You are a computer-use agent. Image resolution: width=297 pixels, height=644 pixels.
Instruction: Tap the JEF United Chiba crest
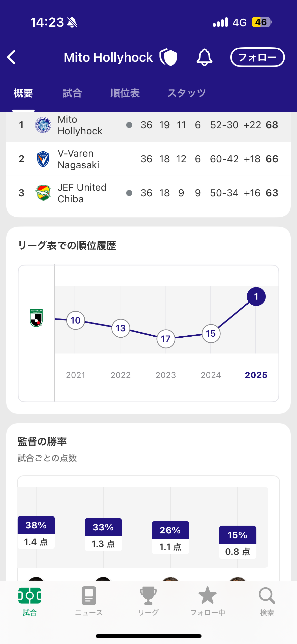(43, 193)
